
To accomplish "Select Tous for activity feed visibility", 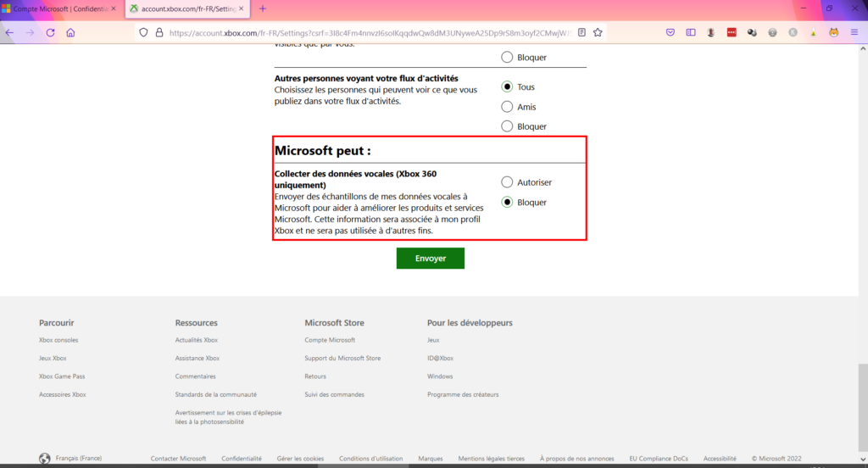I will click(x=507, y=87).
